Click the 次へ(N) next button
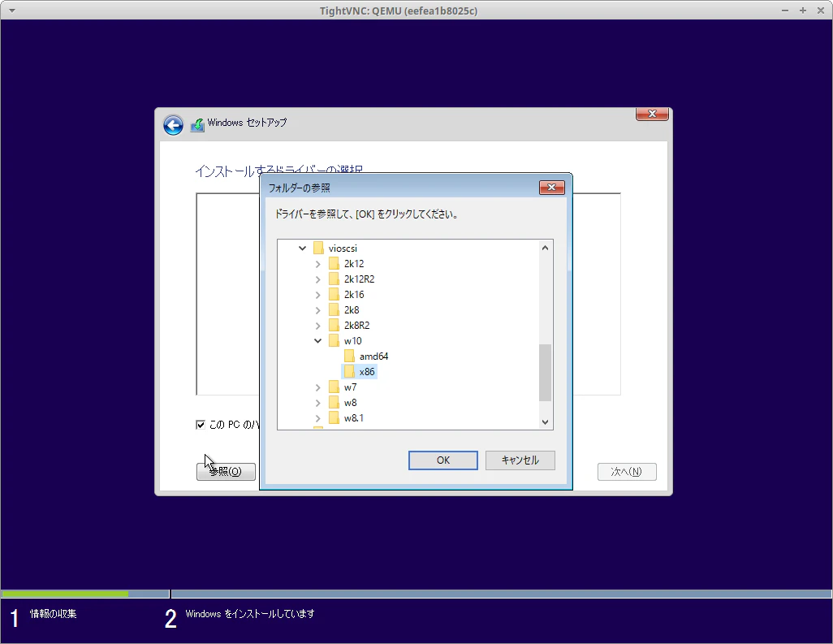The height and width of the screenshot is (644, 833). tap(627, 471)
